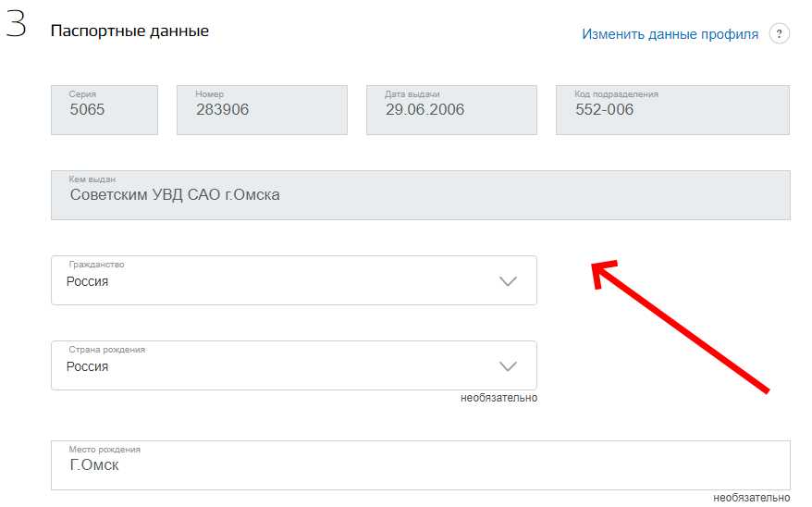
Task: Click the Дата выдачи field 29.06.2006
Action: [x=451, y=110]
